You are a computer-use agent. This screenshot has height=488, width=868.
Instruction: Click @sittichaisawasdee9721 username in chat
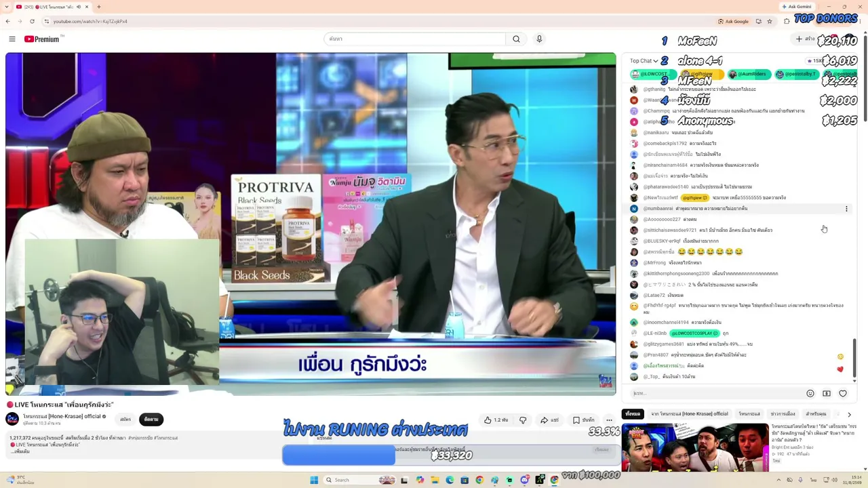(669, 230)
